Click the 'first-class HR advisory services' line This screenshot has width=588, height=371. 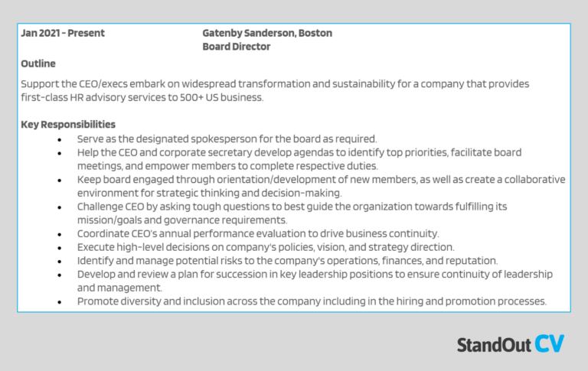(142, 97)
